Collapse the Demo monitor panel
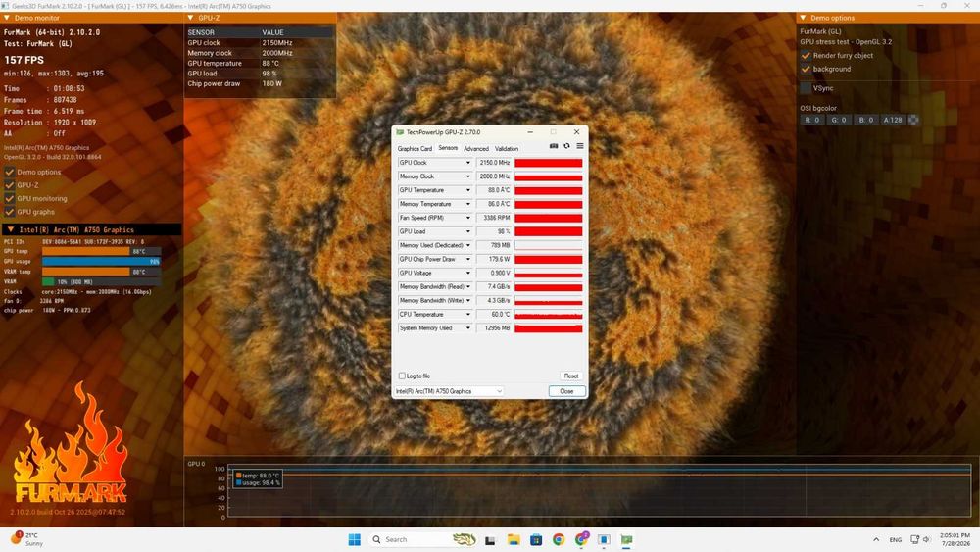 point(7,18)
